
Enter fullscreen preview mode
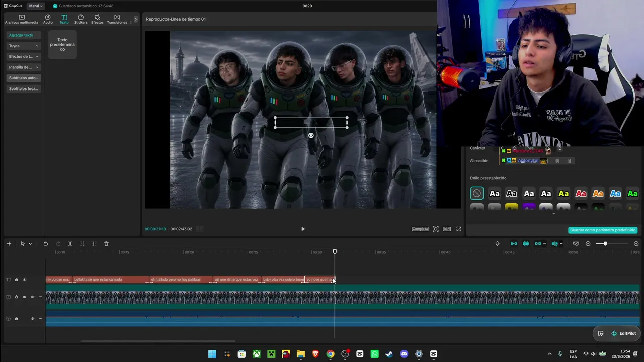pos(459,229)
